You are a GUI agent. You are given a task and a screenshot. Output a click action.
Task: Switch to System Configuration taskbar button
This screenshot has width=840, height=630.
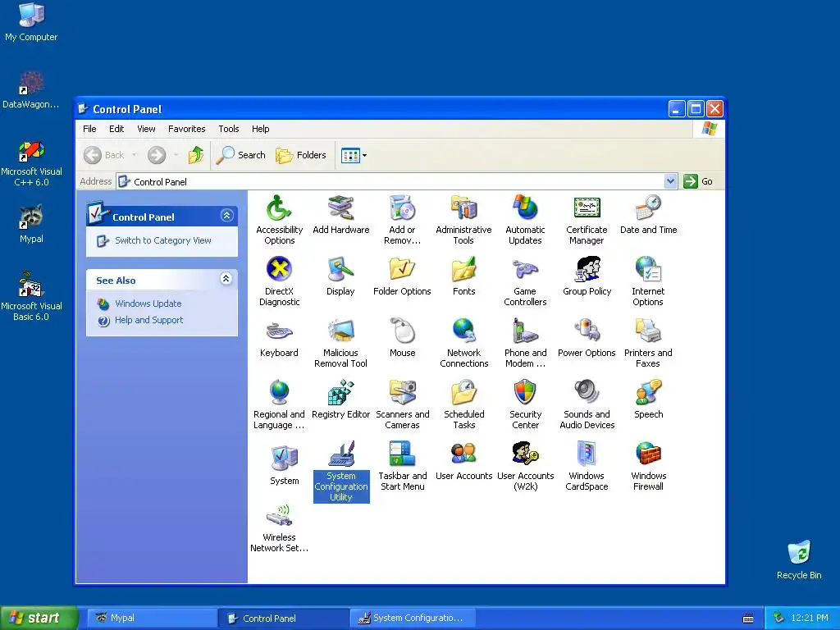413,618
